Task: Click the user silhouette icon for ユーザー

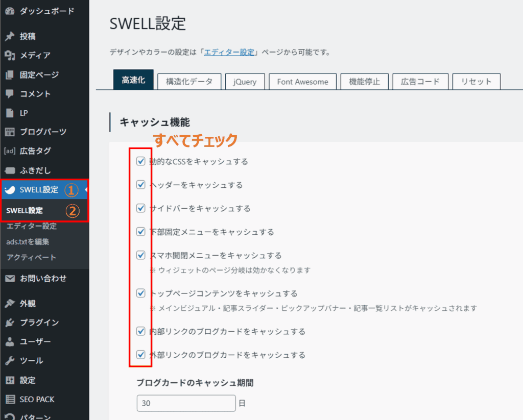Action: (9, 341)
